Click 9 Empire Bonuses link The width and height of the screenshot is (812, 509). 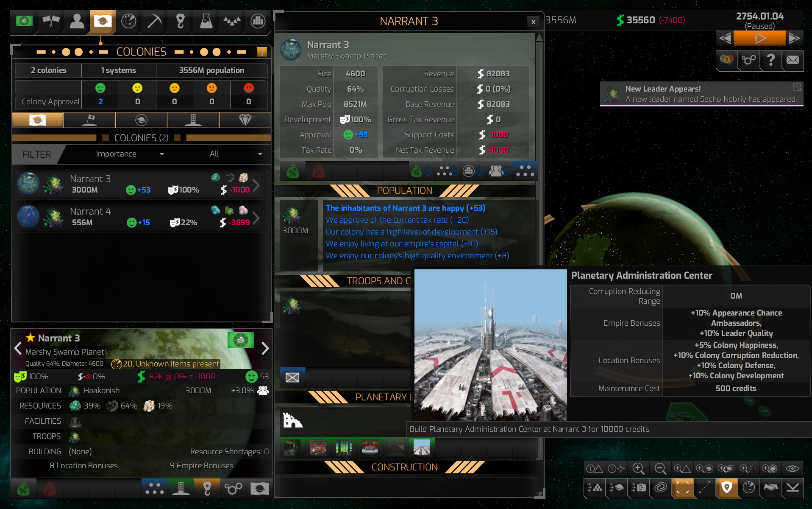pyautogui.click(x=201, y=465)
